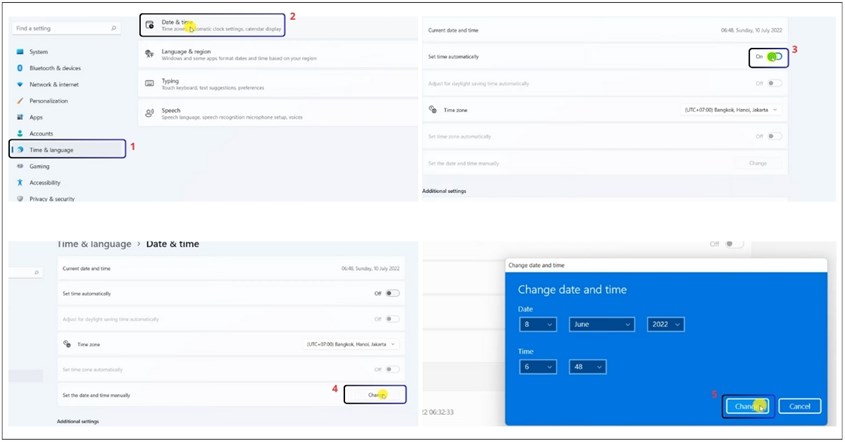Click the large Change date and time heading
This screenshot has width=845, height=442.
pyautogui.click(x=572, y=290)
